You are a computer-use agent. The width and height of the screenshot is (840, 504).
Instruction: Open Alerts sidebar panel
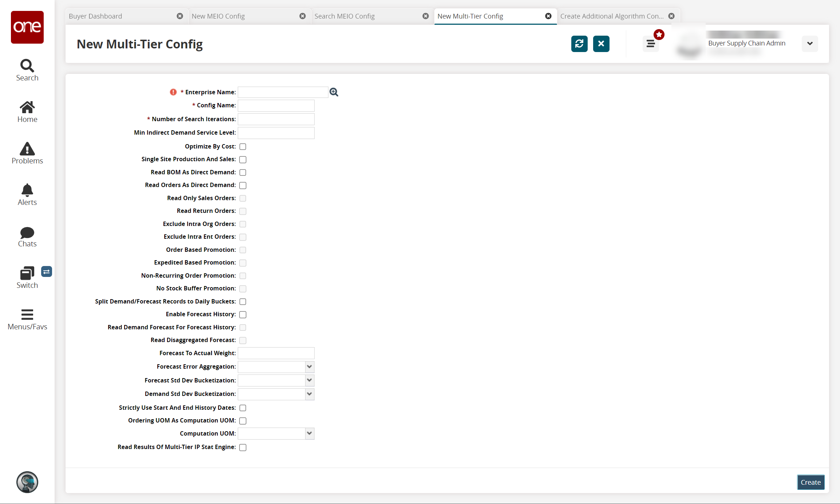tap(27, 194)
